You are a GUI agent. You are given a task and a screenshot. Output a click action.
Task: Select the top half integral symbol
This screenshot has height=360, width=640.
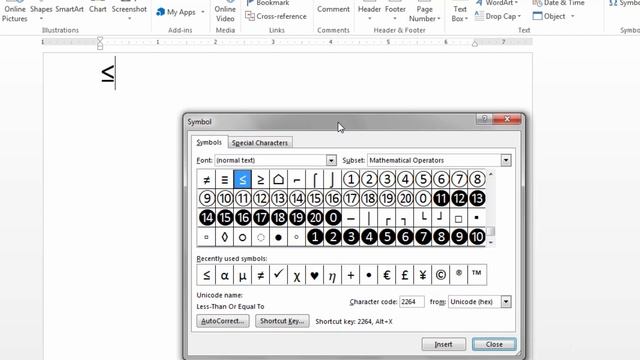click(x=315, y=179)
